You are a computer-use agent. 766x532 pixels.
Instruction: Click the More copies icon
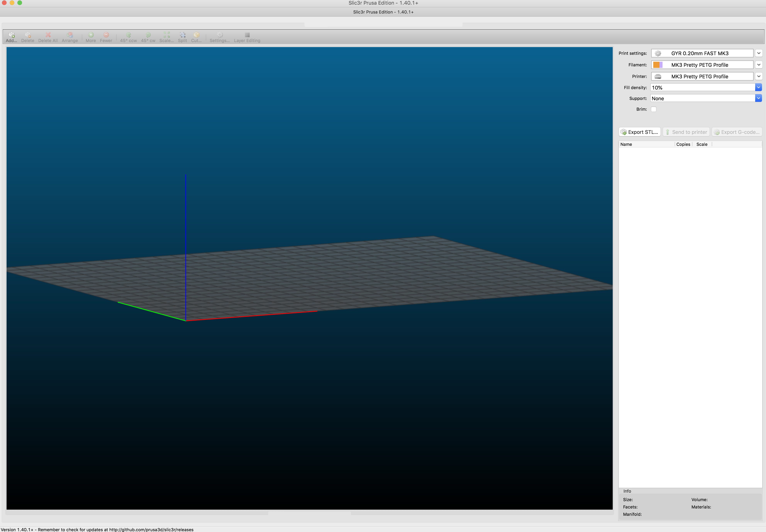[x=91, y=37]
